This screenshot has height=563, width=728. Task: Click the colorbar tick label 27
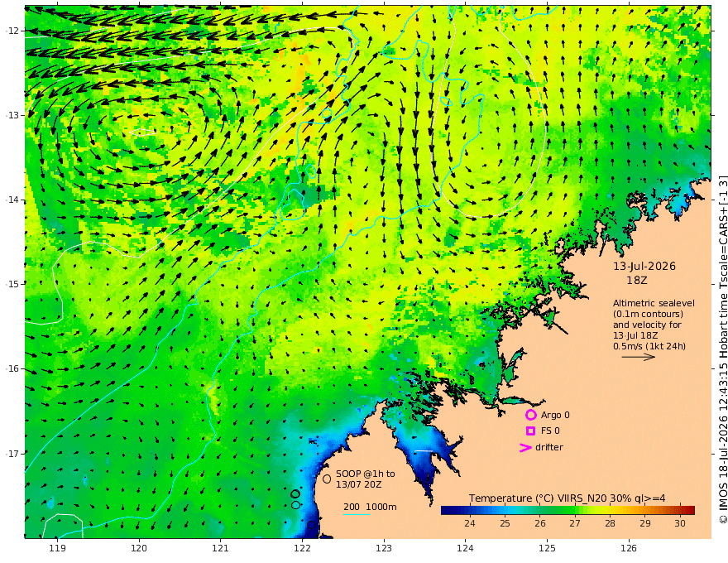coord(575,523)
